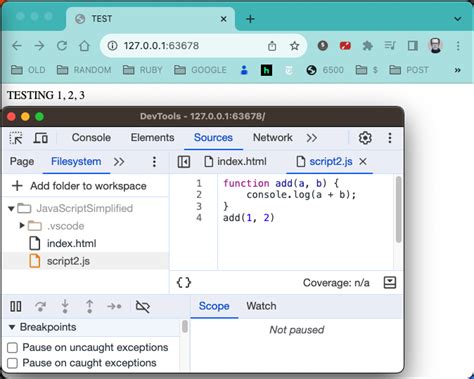
Task: Open the RANDOM bookmarks folder
Action: pyautogui.click(x=84, y=70)
